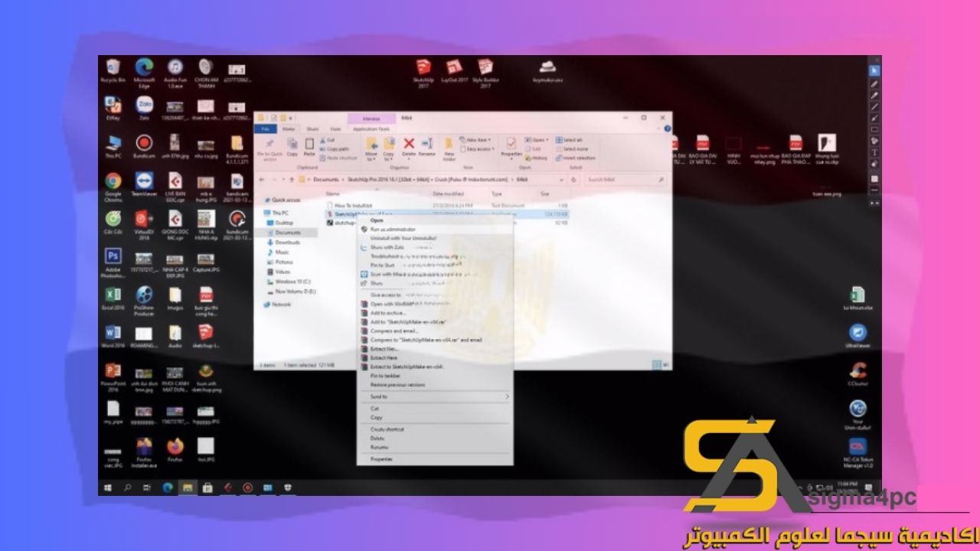
Task: Open the TeamViewer desktop icon
Action: pos(144,186)
